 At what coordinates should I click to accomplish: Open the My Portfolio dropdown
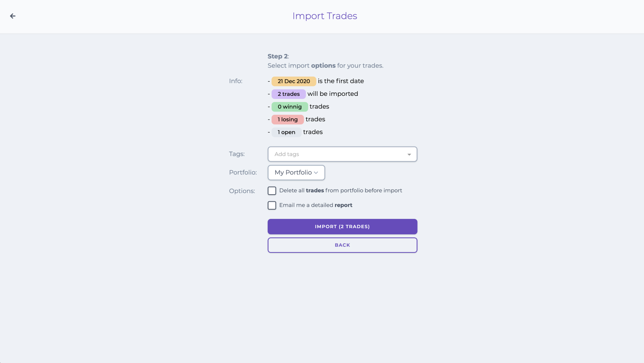coord(296,172)
